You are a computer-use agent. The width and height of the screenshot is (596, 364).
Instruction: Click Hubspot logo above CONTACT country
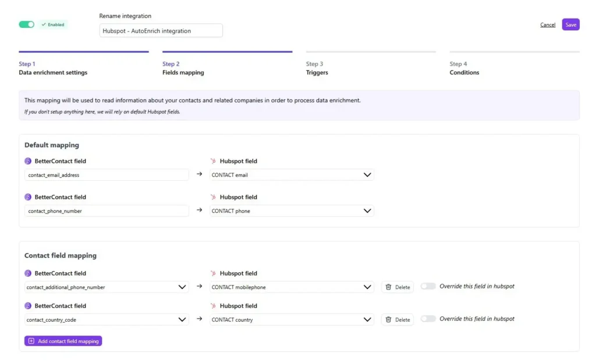pyautogui.click(x=213, y=306)
